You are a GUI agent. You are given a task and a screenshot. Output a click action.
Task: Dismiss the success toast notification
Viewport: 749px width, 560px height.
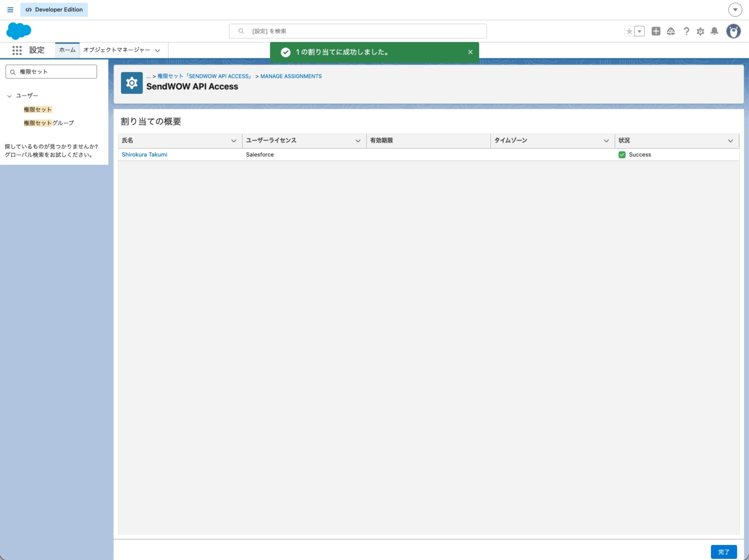470,52
